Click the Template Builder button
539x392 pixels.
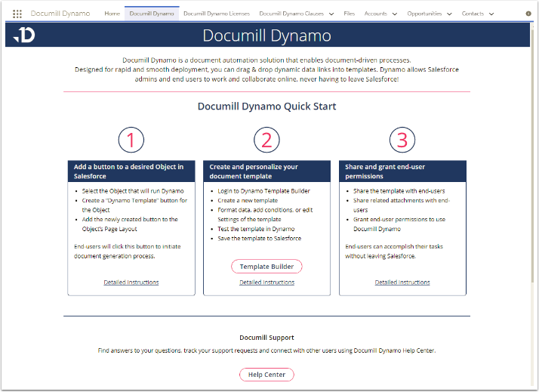[266, 267]
